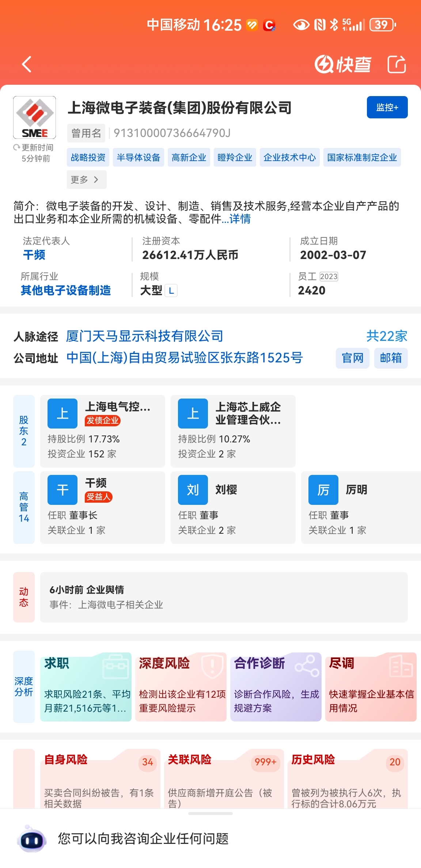Tap the 监控+ button

pos(387,107)
